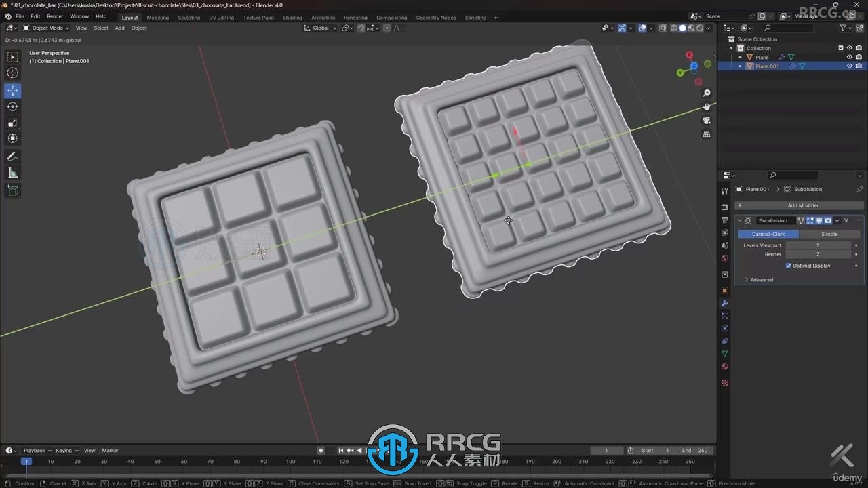Open Playback dropdown in timeline
This screenshot has width=868, height=488.
(x=37, y=450)
